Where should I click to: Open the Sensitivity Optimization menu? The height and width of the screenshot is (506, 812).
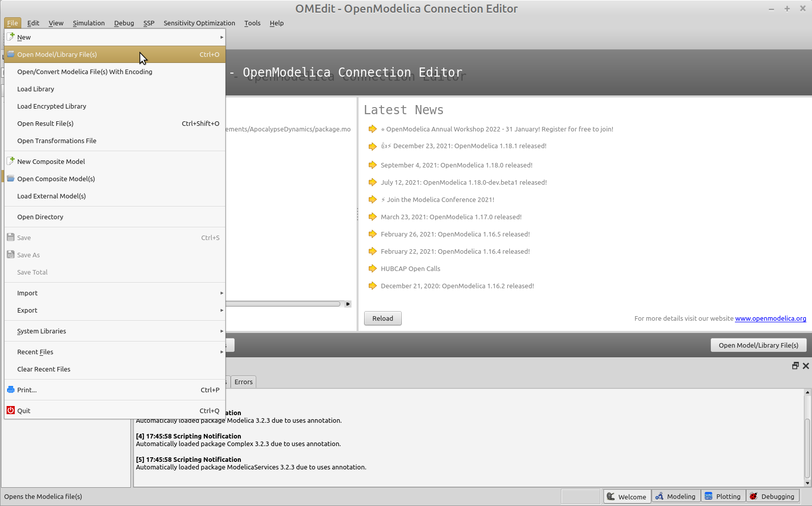(x=199, y=23)
